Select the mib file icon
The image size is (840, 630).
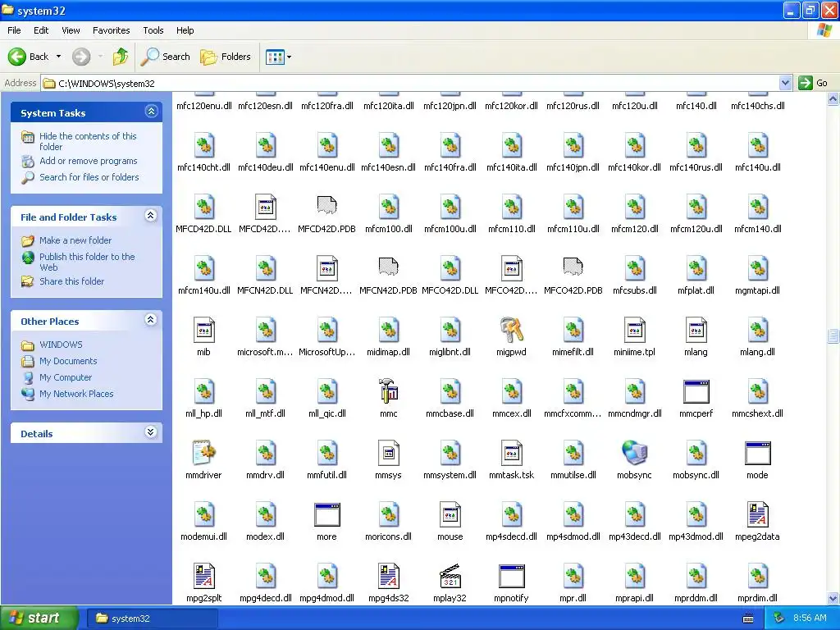tap(203, 330)
